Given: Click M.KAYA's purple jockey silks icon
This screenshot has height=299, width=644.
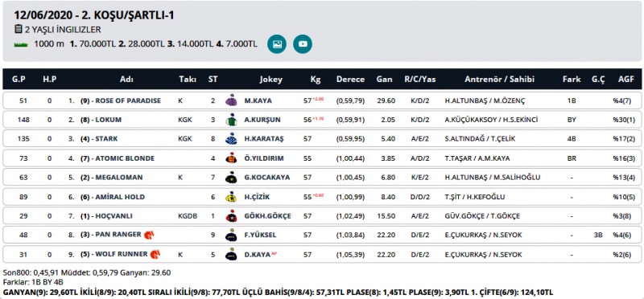Looking at the screenshot, I should coord(231,100).
